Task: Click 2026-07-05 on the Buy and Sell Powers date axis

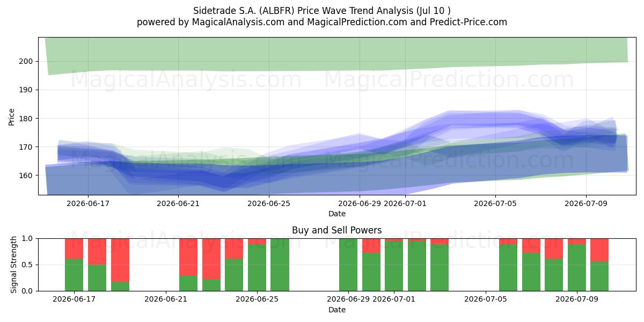Action: (x=486, y=299)
